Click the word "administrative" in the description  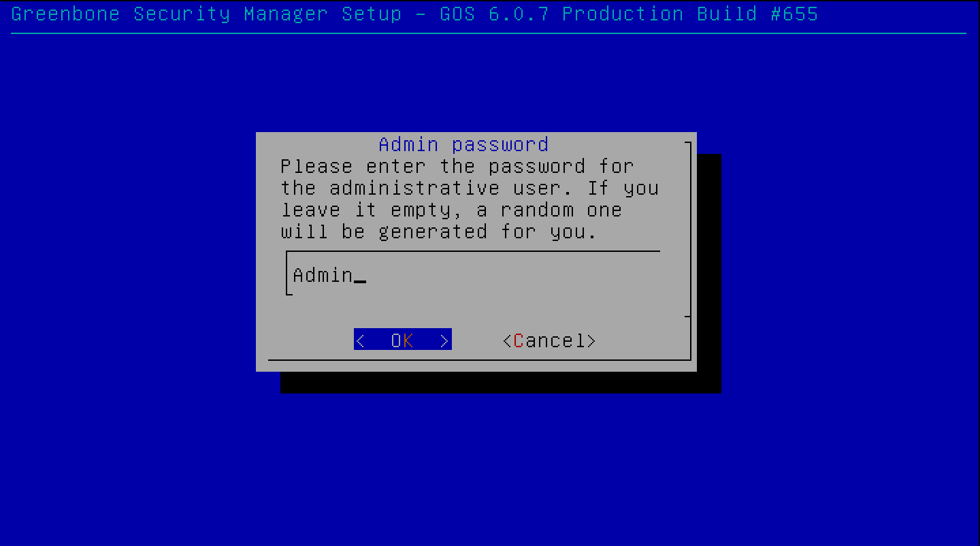coord(409,188)
